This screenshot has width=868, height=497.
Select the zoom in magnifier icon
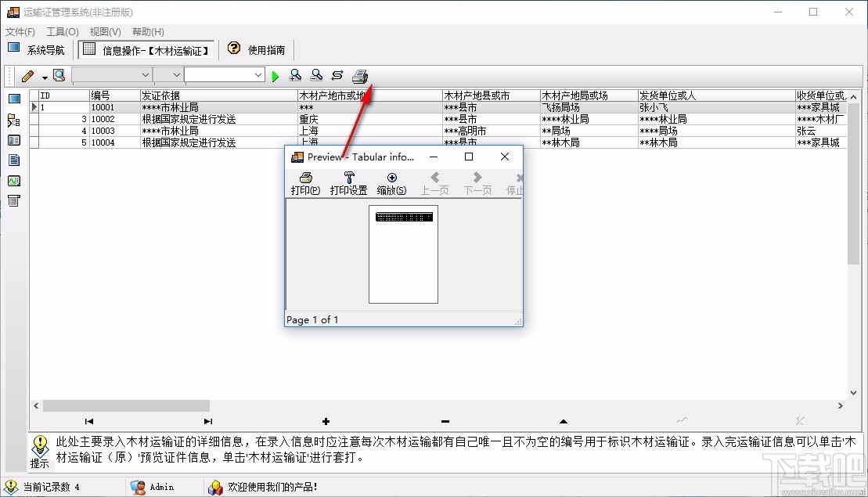point(296,75)
